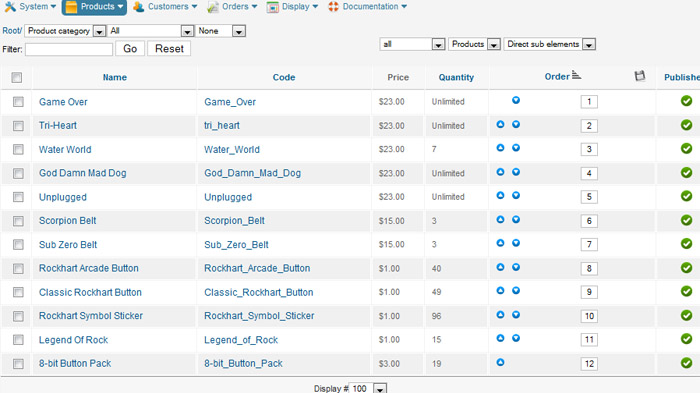700x393 pixels.
Task: Open the Documentation menu
Action: tap(367, 7)
